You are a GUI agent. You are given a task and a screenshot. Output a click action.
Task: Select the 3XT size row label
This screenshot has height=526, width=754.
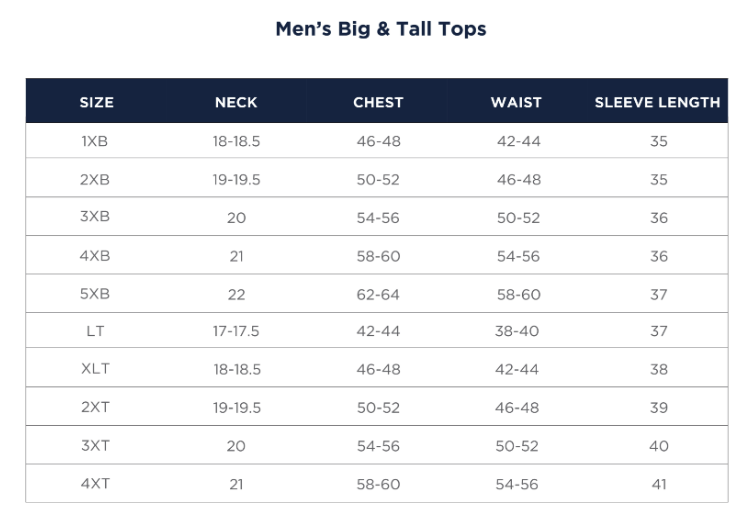(95, 445)
